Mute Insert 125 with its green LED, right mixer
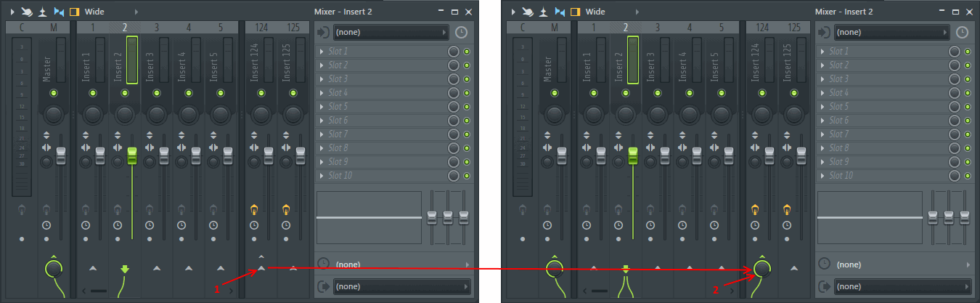Image resolution: width=980 pixels, height=303 pixels. (x=793, y=94)
